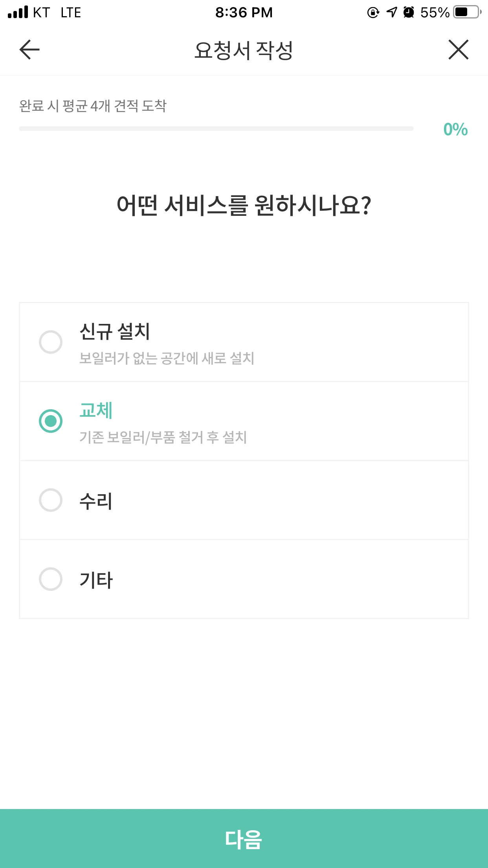
Task: Close the request form with X
Action: click(458, 50)
